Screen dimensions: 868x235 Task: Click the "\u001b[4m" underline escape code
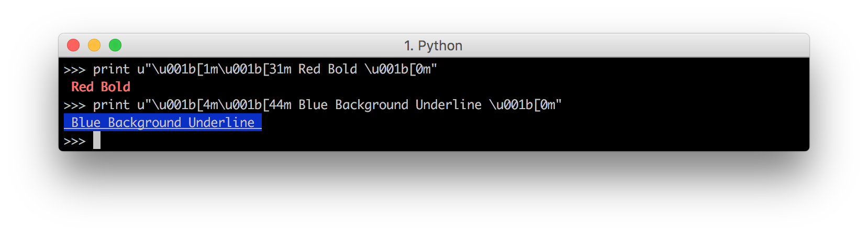pos(181,105)
